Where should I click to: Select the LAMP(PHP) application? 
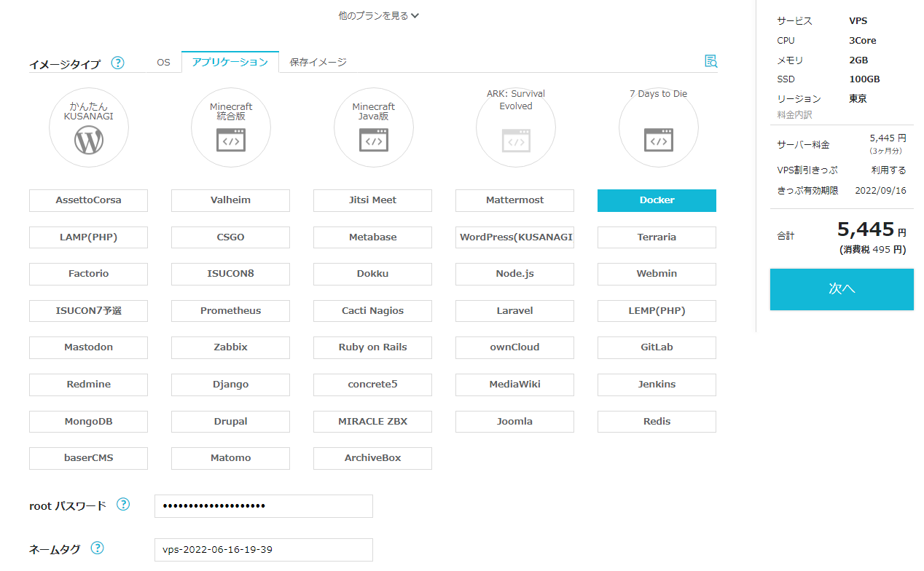pos(88,237)
